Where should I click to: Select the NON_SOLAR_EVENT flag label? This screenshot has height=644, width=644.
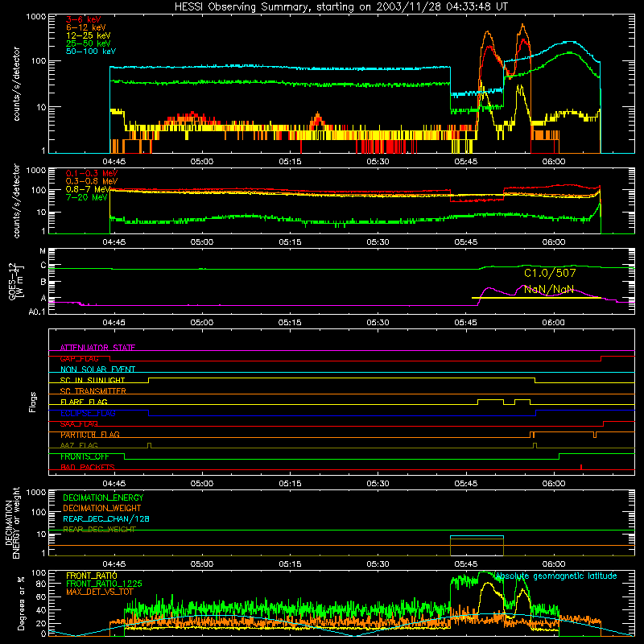[97, 369]
